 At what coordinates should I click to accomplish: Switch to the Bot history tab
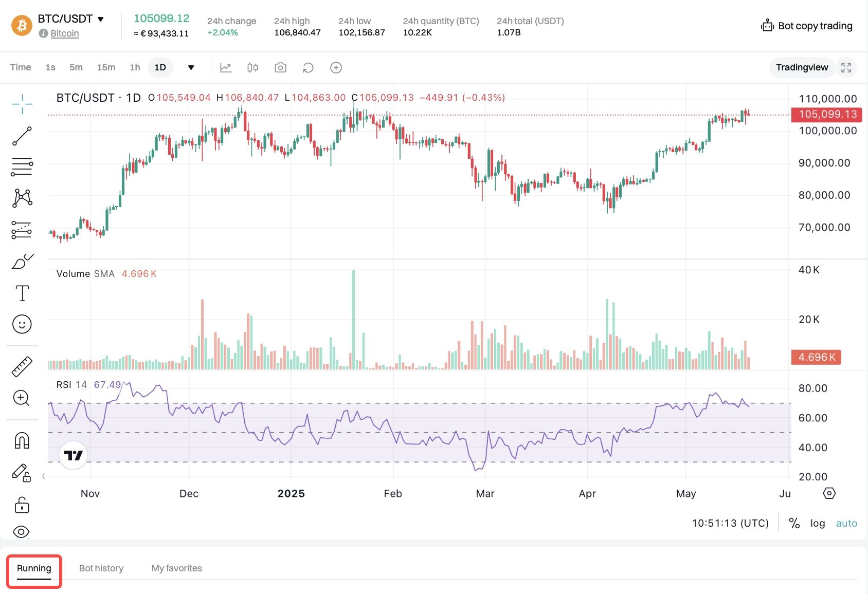pyautogui.click(x=101, y=568)
